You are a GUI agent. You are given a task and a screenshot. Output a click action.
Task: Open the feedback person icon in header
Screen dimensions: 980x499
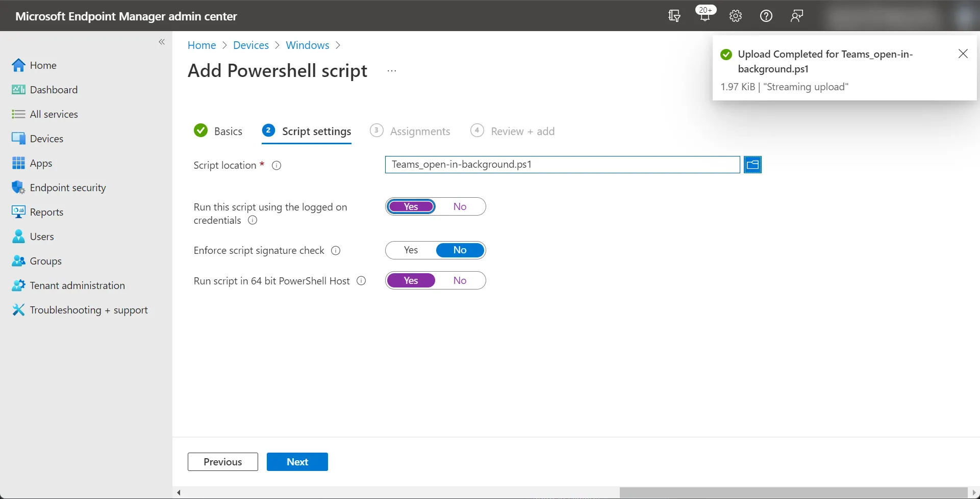796,16
